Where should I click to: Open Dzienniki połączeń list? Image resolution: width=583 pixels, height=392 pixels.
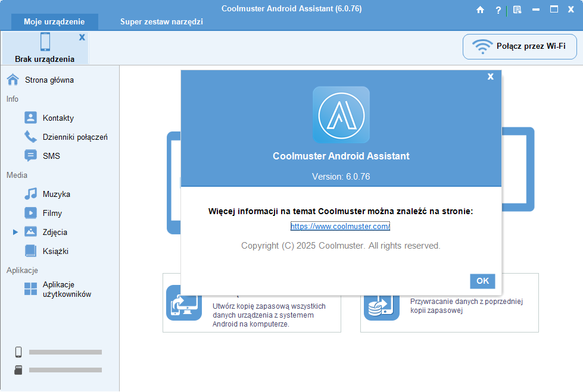(75, 137)
